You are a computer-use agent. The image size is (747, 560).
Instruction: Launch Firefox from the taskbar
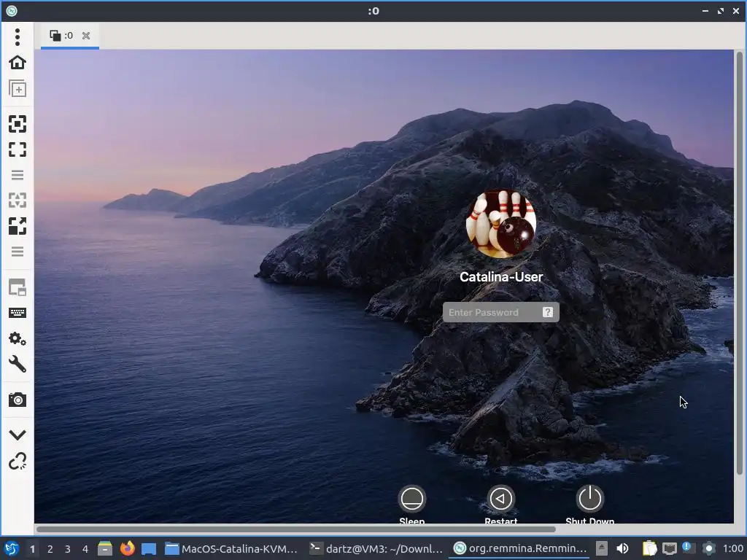(127, 548)
